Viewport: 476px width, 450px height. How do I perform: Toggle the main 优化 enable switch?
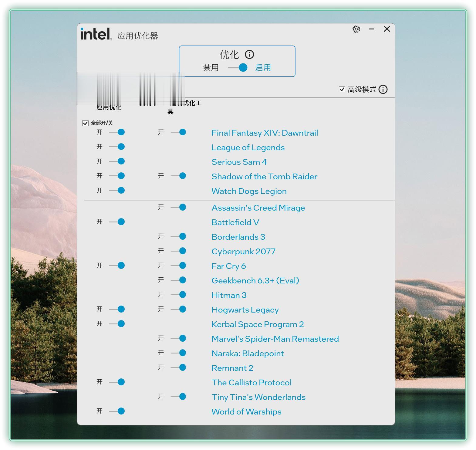point(238,68)
